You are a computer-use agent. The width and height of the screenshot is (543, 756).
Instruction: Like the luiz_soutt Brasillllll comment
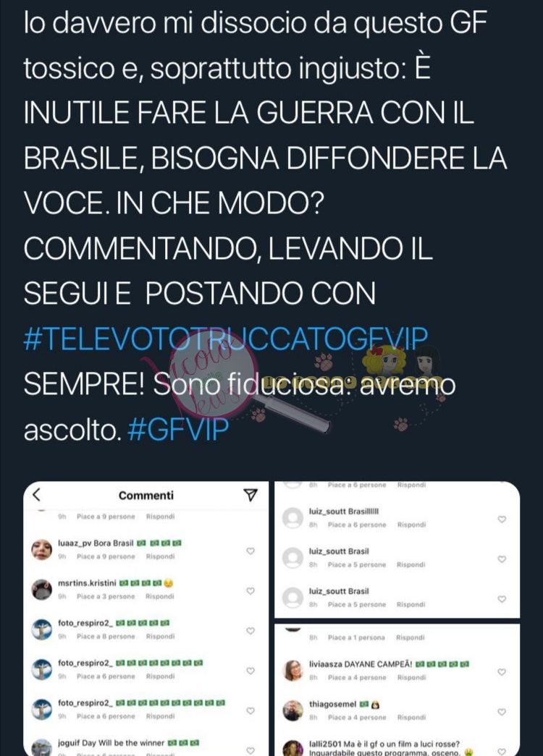(502, 519)
